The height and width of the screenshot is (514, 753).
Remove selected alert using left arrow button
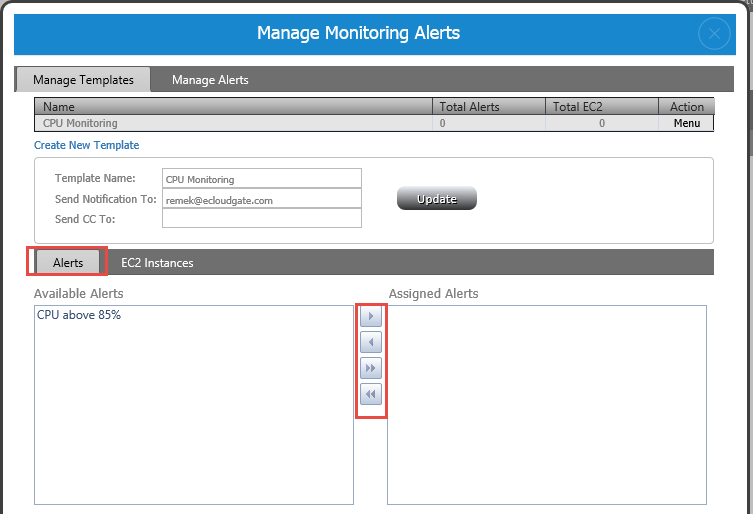coord(371,343)
